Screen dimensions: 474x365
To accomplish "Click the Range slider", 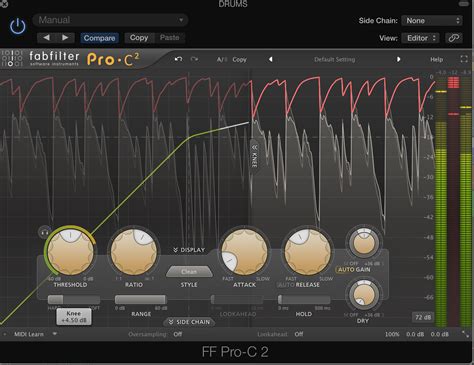I will pyautogui.click(x=141, y=299).
